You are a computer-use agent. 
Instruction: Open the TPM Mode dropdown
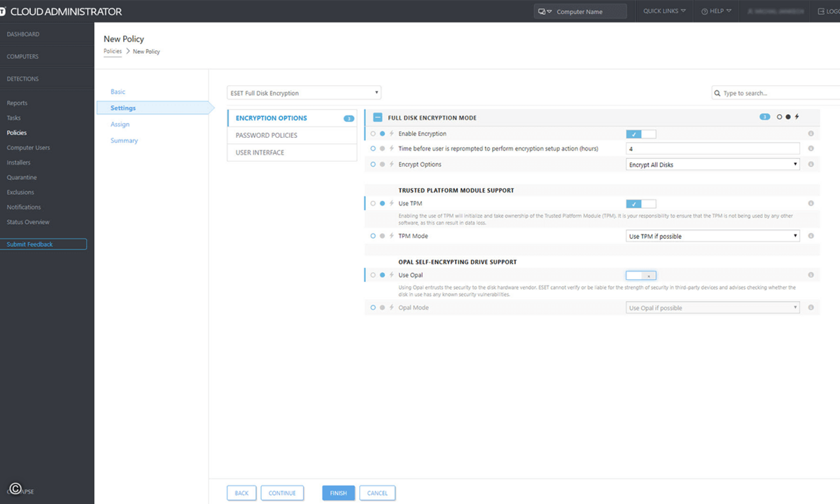click(x=713, y=236)
